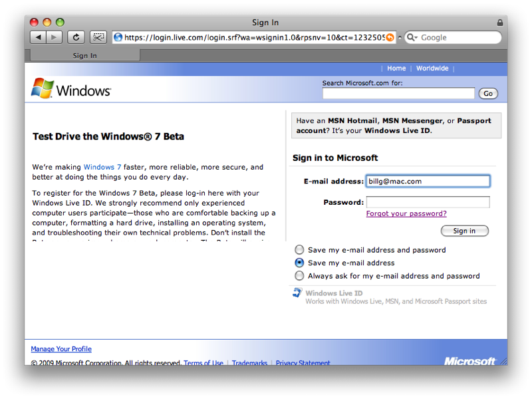This screenshot has width=532, height=399.
Task: Reload the page with the refresh icon
Action: [x=76, y=37]
